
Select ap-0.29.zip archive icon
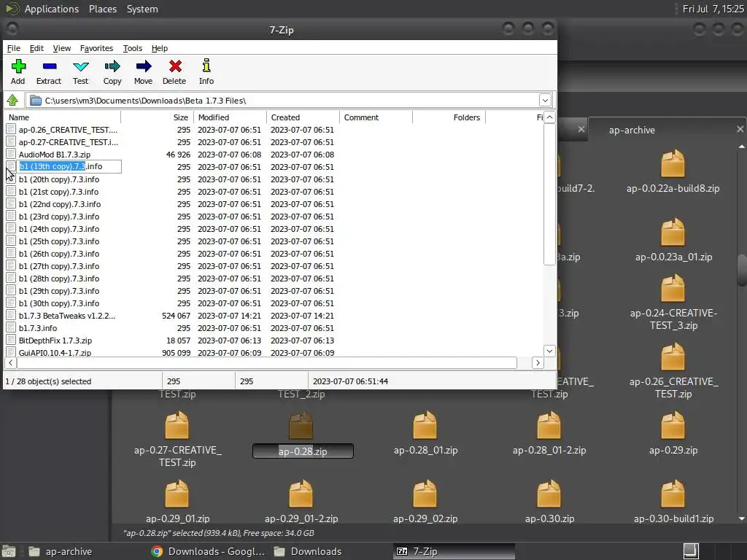[673, 425]
